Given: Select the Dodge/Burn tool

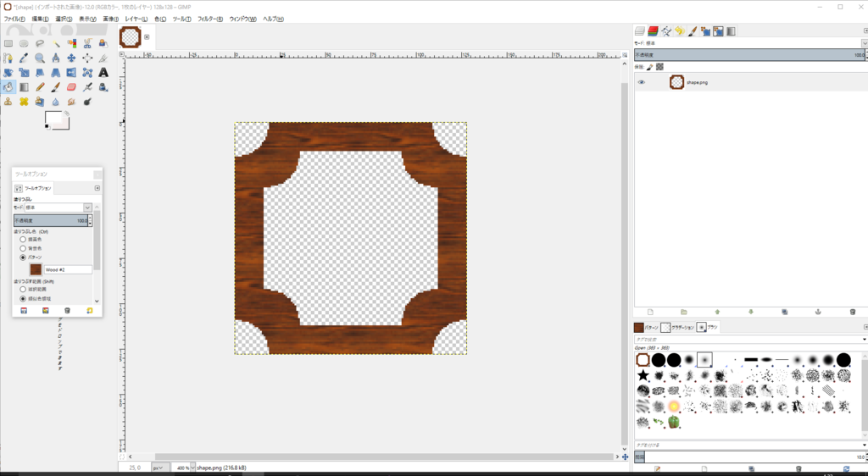Looking at the screenshot, I should coord(87,102).
